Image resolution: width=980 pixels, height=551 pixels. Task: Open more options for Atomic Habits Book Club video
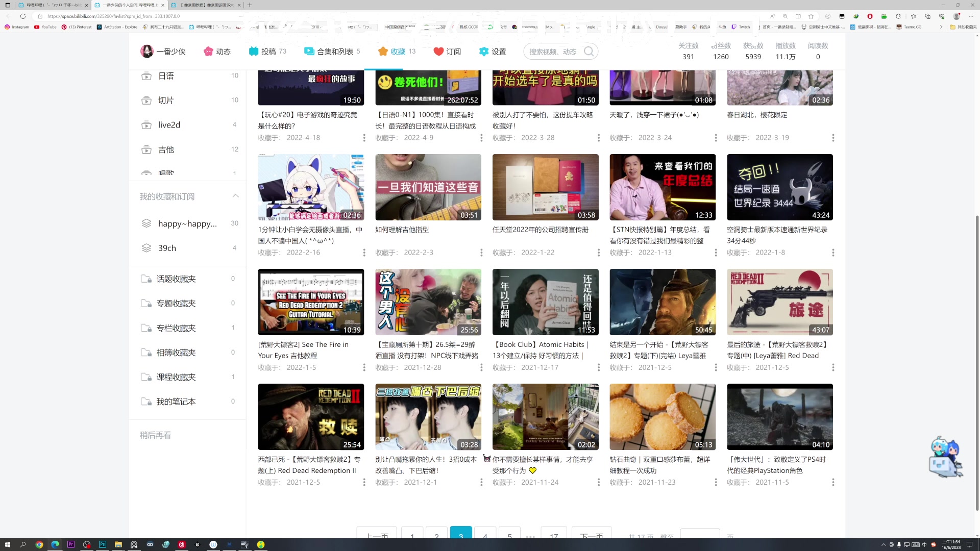click(599, 367)
